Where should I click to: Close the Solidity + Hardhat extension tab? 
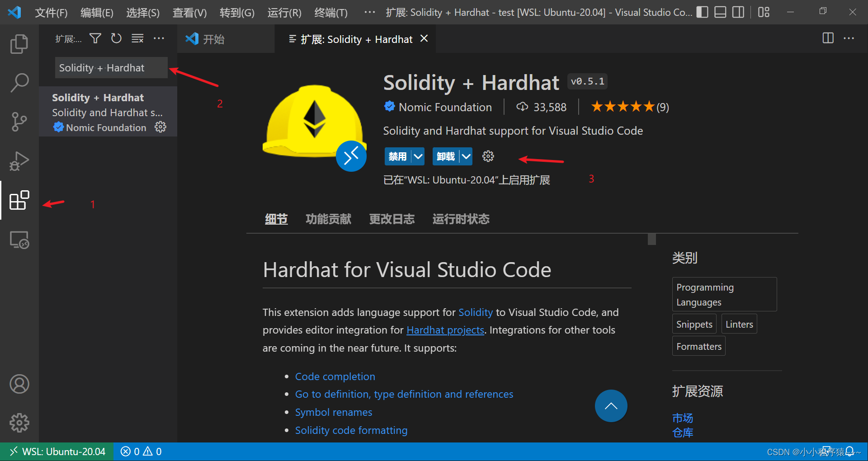[x=424, y=38]
